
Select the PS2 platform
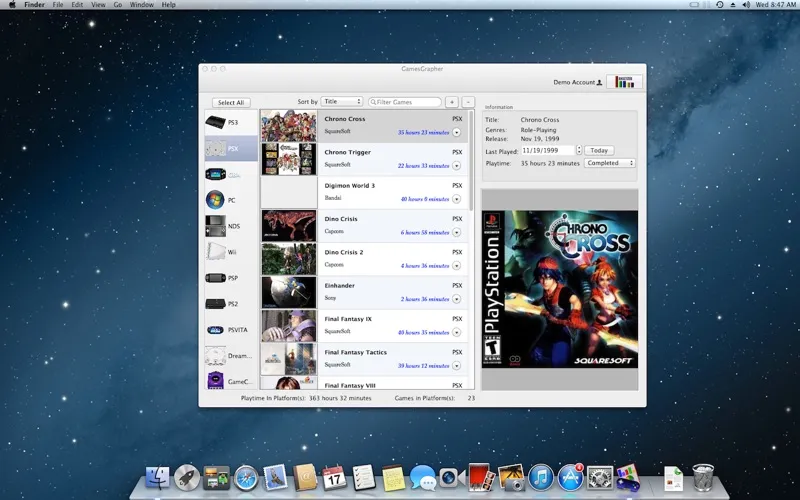coord(232,304)
